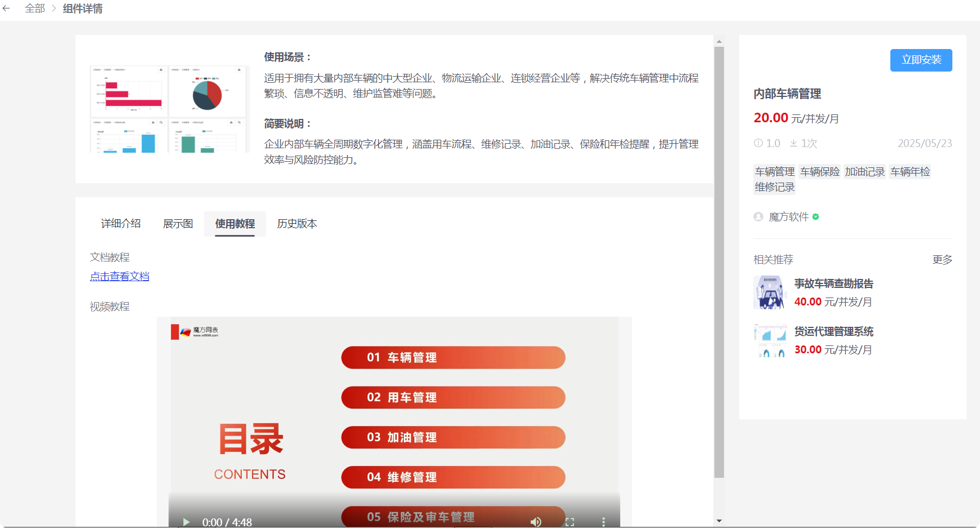The height and width of the screenshot is (528, 980).
Task: Open the 全部 breadcrumb link
Action: click(x=35, y=8)
